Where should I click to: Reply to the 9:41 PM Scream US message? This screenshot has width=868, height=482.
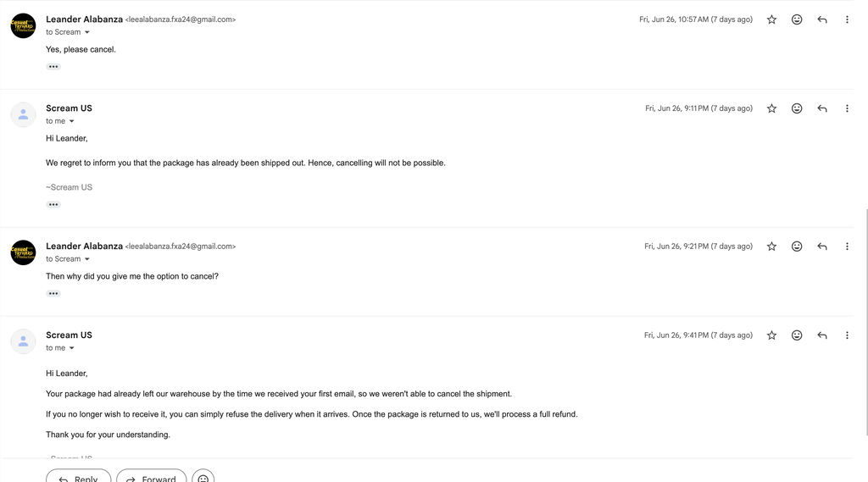click(822, 335)
